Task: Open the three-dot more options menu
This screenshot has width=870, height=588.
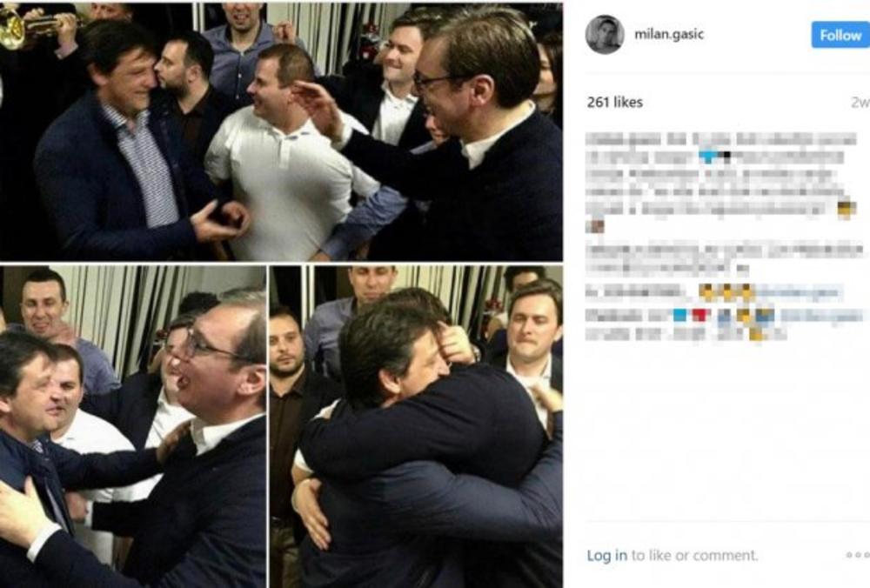Action: pyautogui.click(x=858, y=555)
